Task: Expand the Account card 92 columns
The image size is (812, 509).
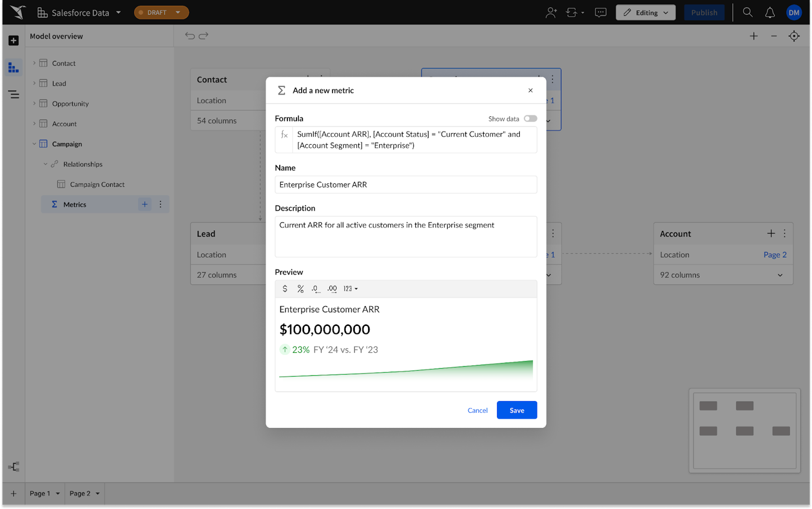Action: tap(780, 275)
